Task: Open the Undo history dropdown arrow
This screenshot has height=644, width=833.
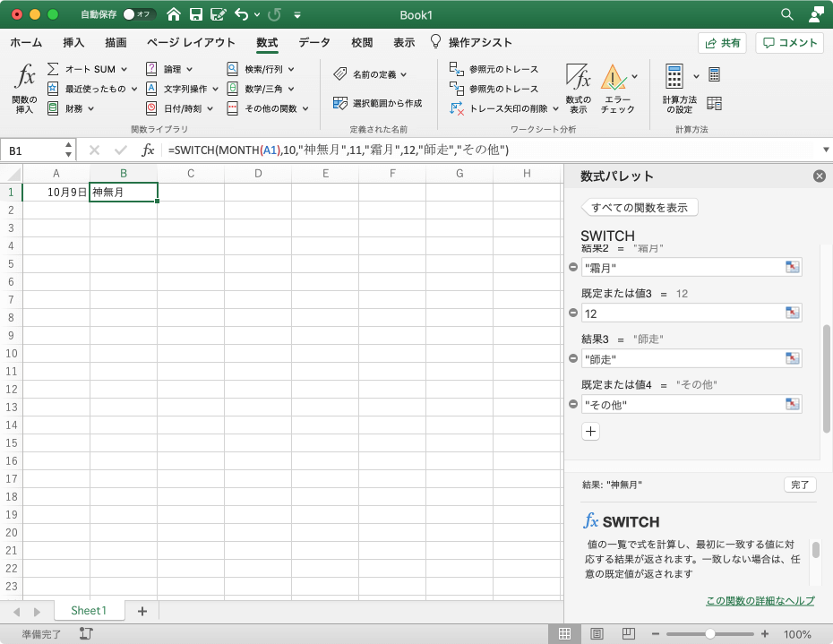Action: pyautogui.click(x=257, y=14)
